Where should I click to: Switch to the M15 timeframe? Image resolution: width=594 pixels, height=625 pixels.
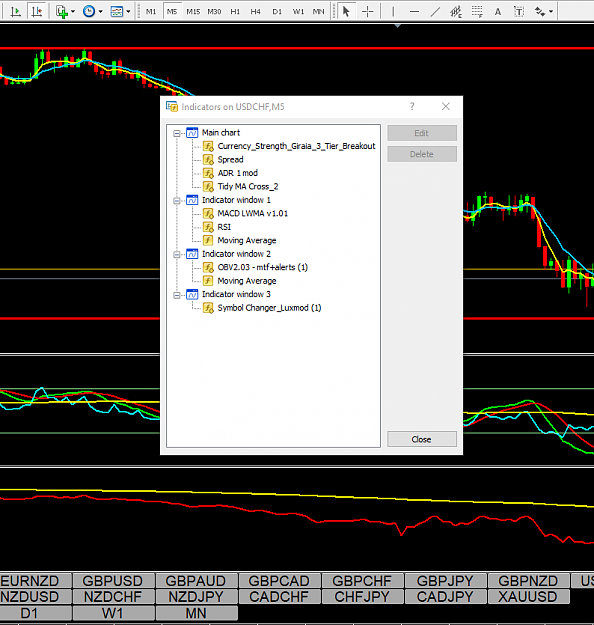click(x=193, y=12)
